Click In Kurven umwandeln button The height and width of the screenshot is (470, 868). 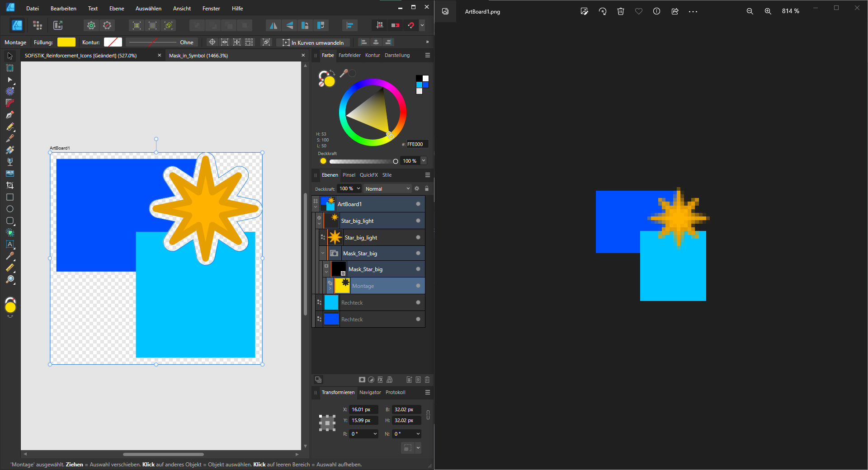(x=313, y=42)
